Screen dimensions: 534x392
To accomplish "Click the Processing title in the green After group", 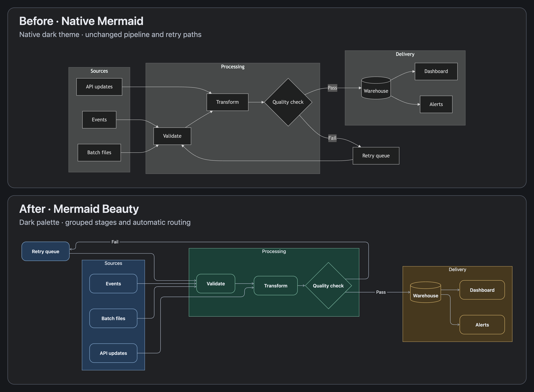I will (274, 251).
